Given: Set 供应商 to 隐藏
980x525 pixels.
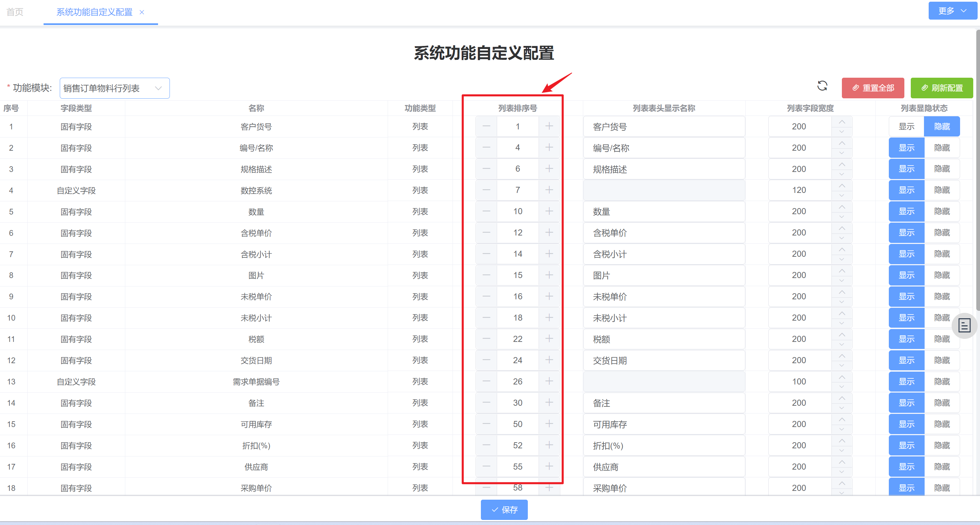Looking at the screenshot, I should click(942, 467).
